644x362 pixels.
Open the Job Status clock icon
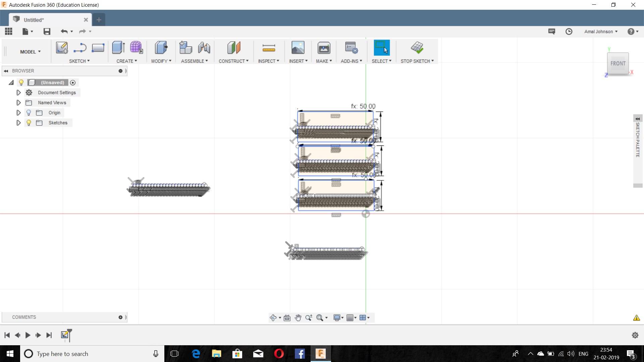click(569, 32)
